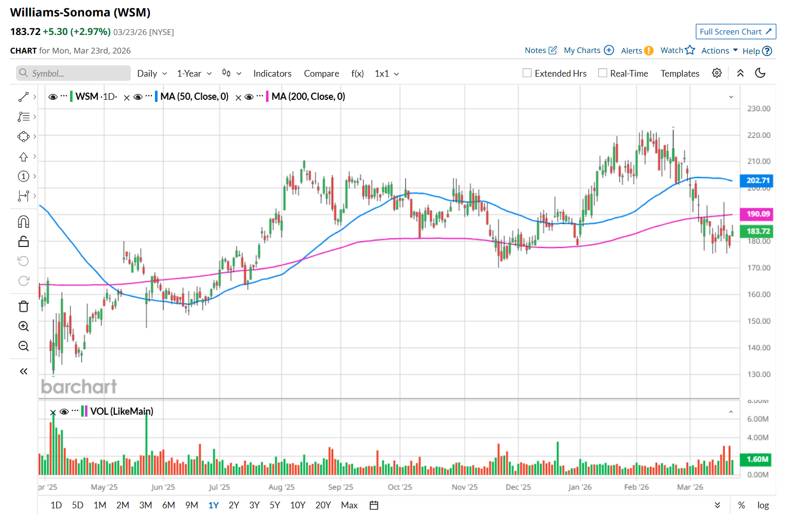Select the magnet snap tool
Image resolution: width=808 pixels, height=532 pixels.
pos(23,222)
